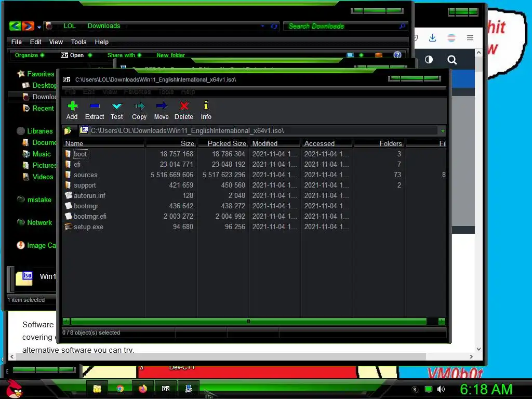Viewport: 532px width, 399px height.
Task: Open the Info tool in 7-Zip
Action: [206, 111]
